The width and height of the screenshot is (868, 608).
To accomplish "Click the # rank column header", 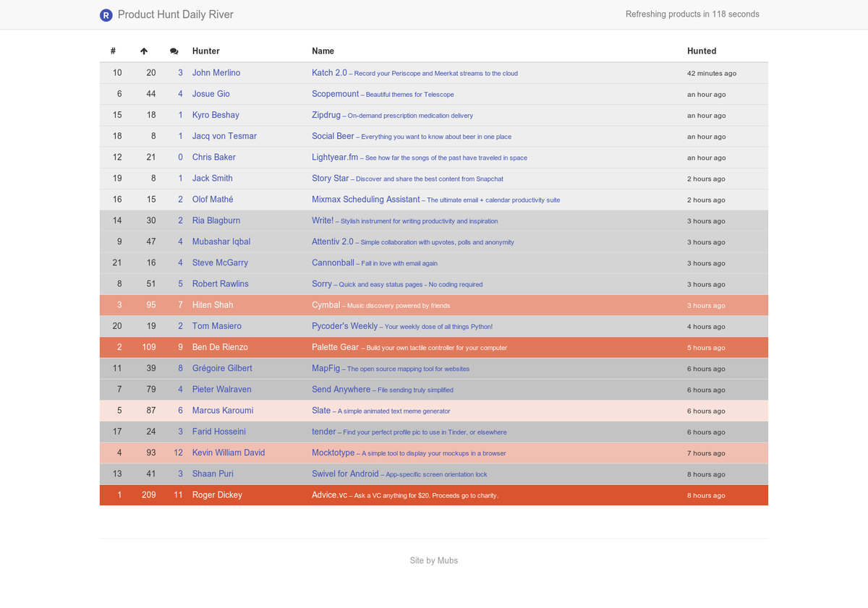I will pyautogui.click(x=114, y=51).
